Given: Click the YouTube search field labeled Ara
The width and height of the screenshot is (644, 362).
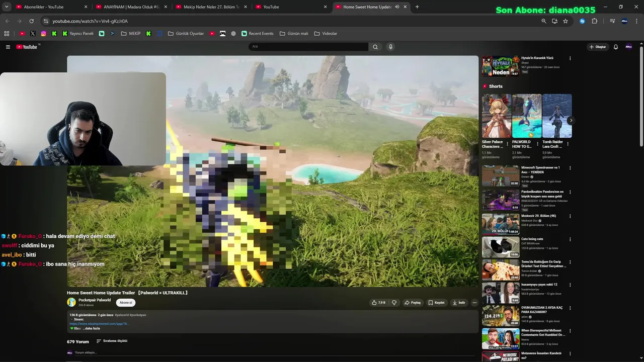Looking at the screenshot, I should (x=308, y=47).
